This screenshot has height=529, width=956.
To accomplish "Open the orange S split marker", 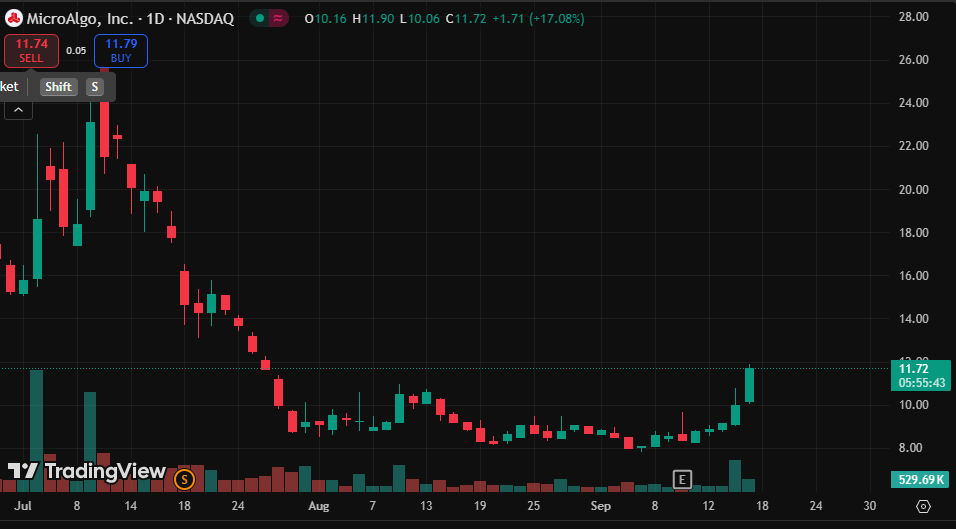I will [184, 480].
